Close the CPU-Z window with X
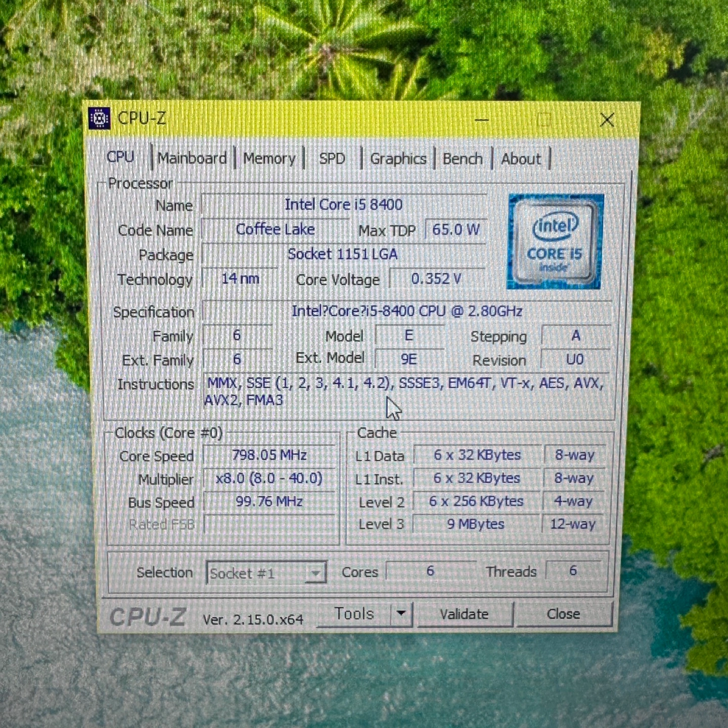728x728 pixels. [x=607, y=120]
